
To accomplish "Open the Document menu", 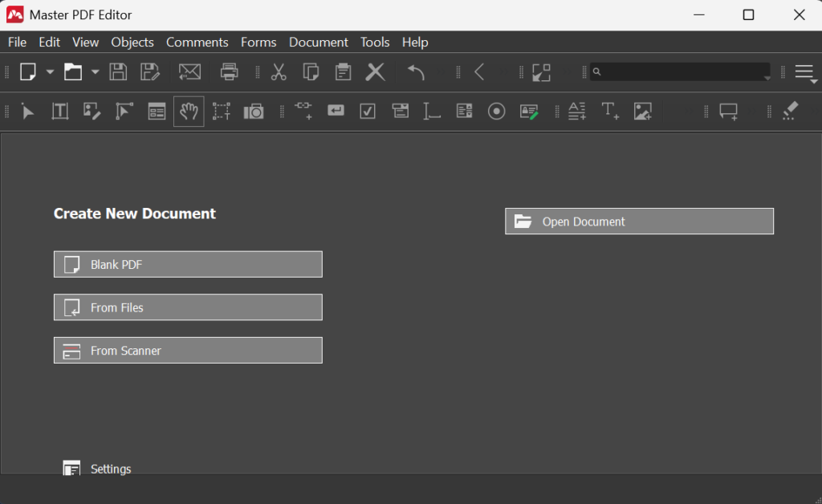I will 318,42.
